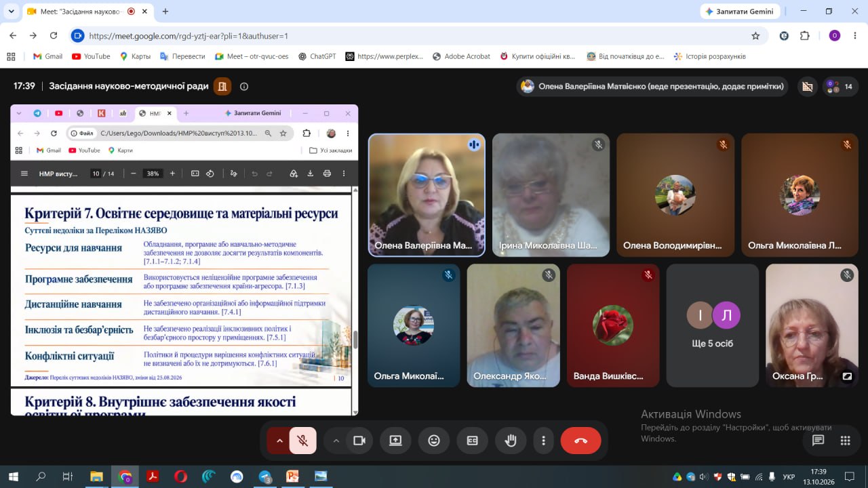The height and width of the screenshot is (488, 868).
Task: Click the meeting name 'Засідання науково-методичної ради'
Action: coord(129,86)
